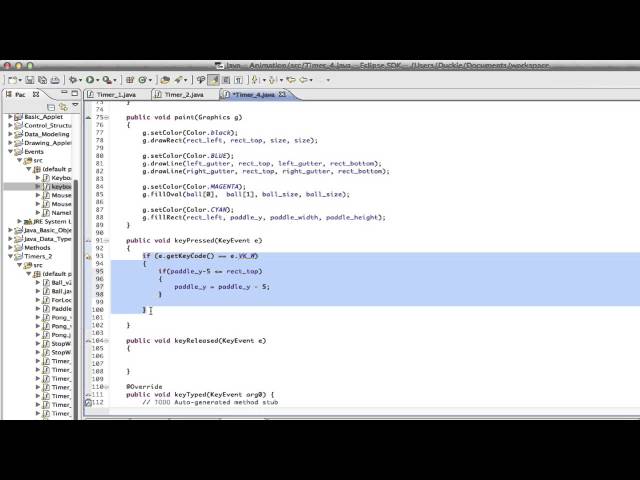The width and height of the screenshot is (640, 480).
Task: Click the Open Type folder icon
Action: point(165,80)
